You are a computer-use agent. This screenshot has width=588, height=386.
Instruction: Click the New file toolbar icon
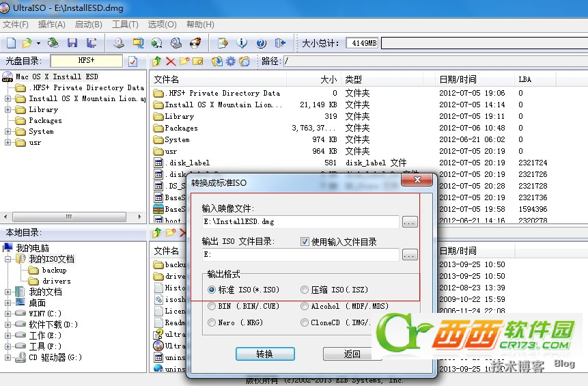click(x=11, y=43)
